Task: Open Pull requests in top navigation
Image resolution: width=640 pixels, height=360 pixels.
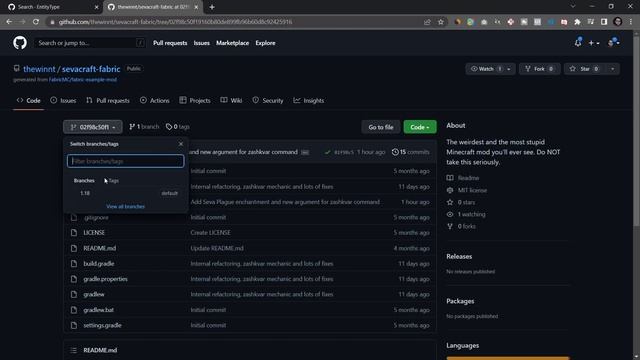Action: point(170,43)
